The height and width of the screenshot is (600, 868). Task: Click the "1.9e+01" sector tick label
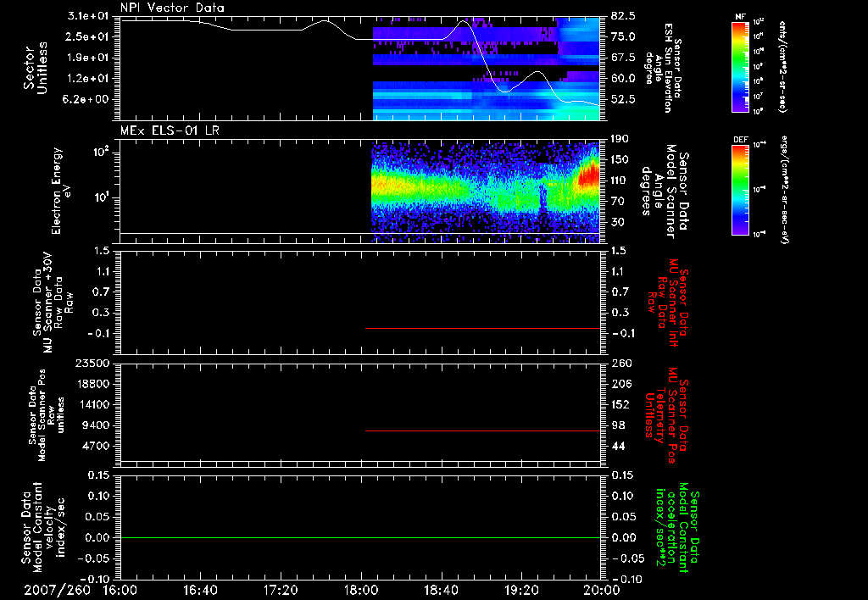(x=88, y=58)
